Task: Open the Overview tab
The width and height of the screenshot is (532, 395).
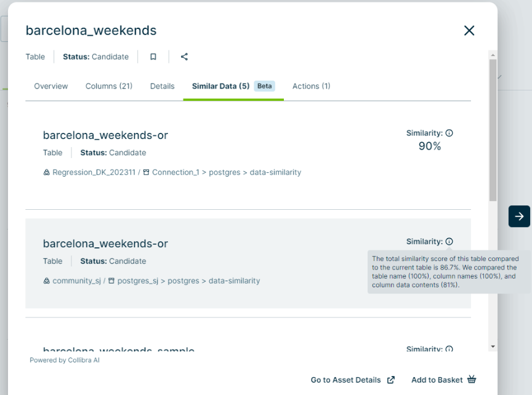Action: click(x=51, y=86)
